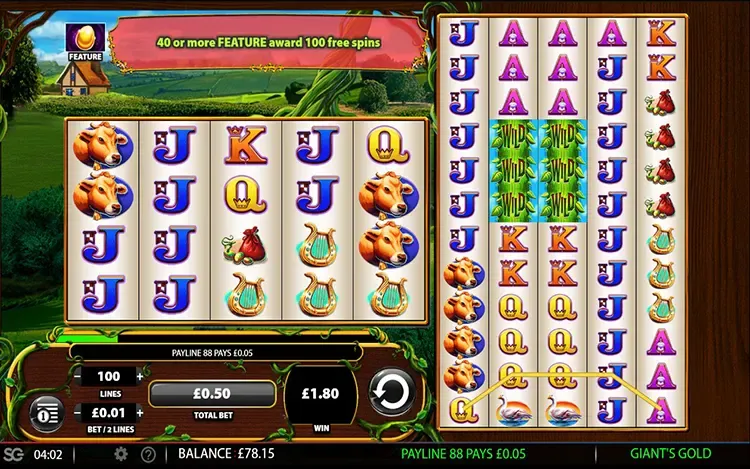Click the £0.50 total bet display
Viewport: 750px width, 469px height.
212,394
